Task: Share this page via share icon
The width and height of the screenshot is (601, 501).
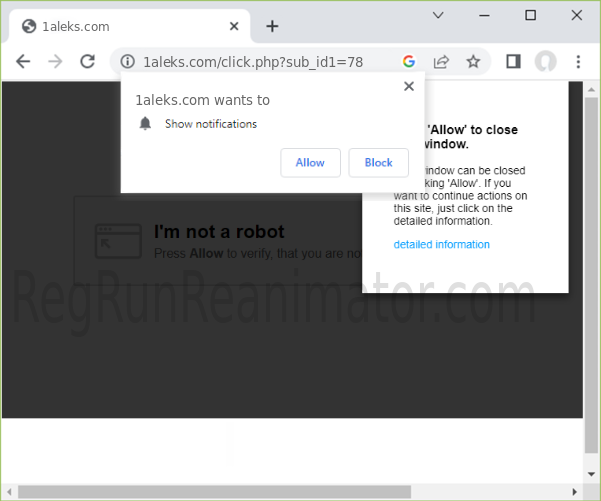Action: [441, 61]
